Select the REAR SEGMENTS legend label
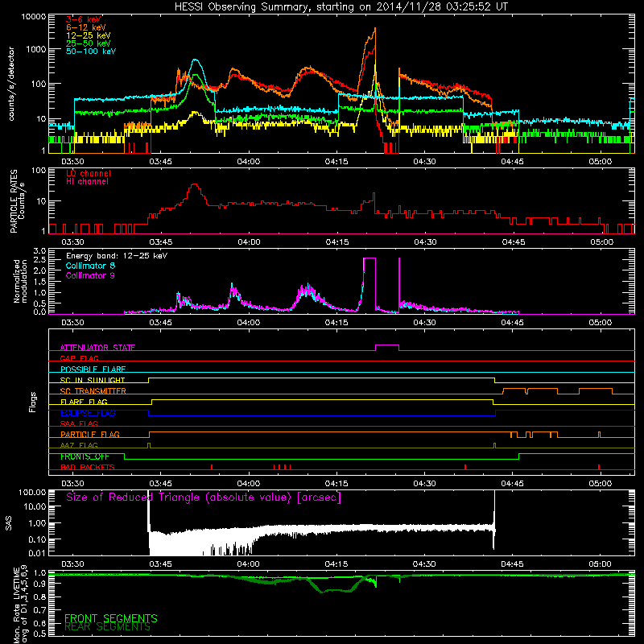Image resolution: width=644 pixels, height=644 pixels. [108, 627]
